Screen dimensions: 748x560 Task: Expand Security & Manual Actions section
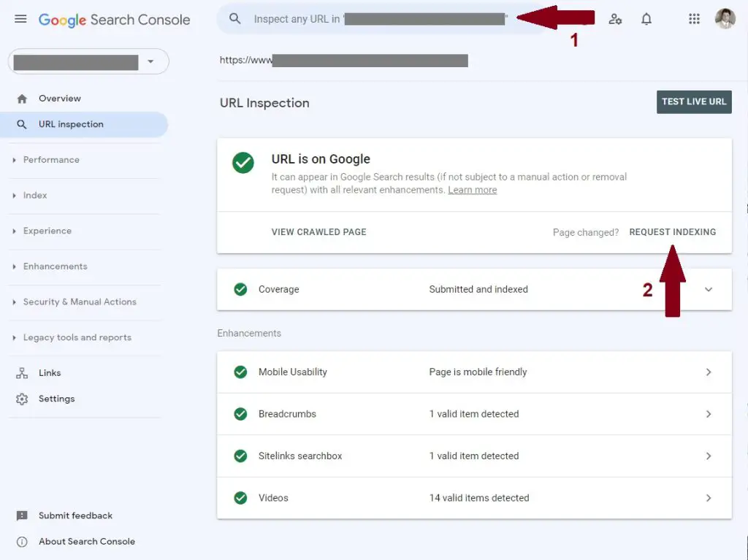click(14, 302)
